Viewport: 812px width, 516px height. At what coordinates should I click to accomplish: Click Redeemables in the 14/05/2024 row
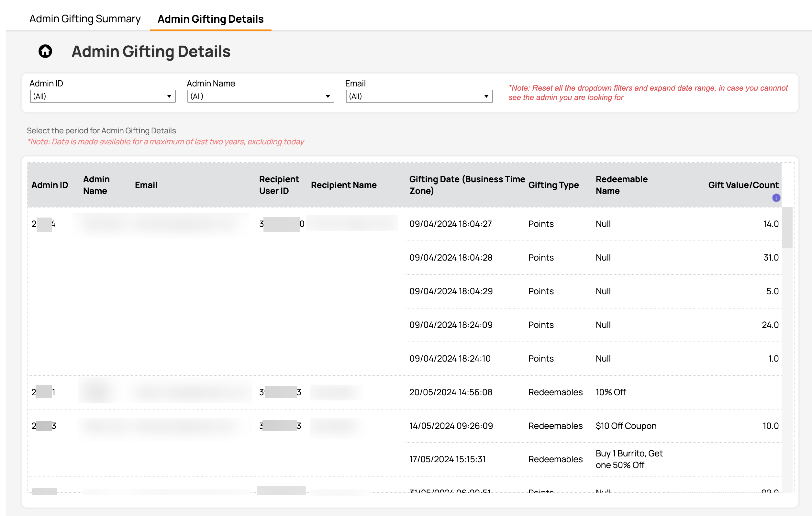[x=555, y=426]
